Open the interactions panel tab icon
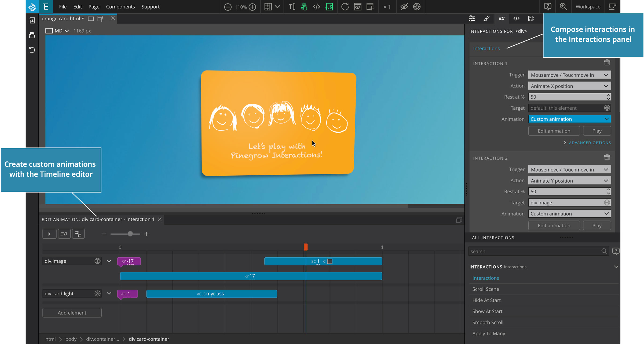644x344 pixels. pos(502,19)
